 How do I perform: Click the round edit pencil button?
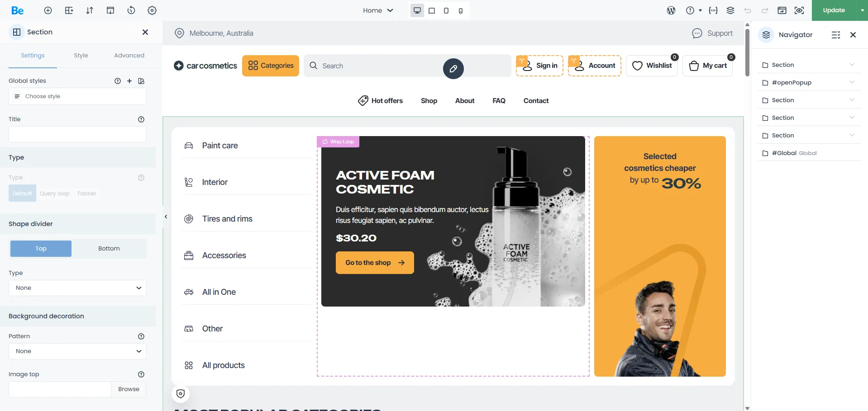click(x=453, y=69)
